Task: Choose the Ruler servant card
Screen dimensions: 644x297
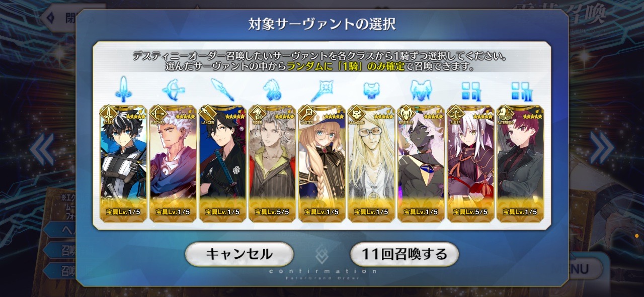Action: coord(470,163)
